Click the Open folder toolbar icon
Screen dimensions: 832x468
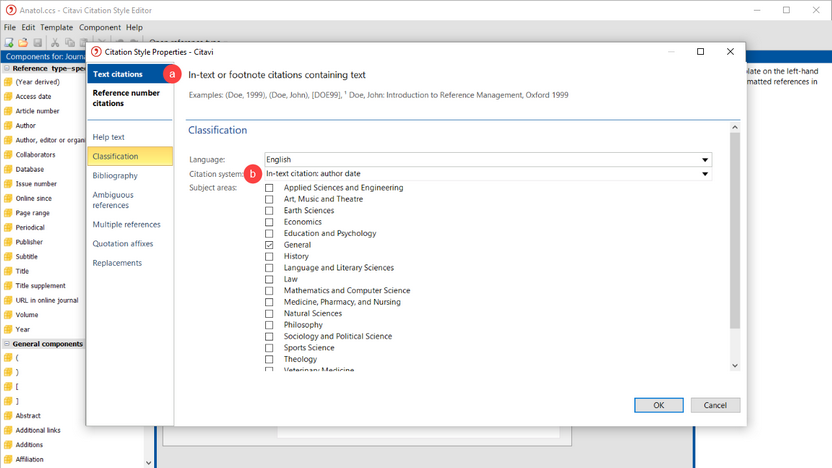click(x=23, y=42)
